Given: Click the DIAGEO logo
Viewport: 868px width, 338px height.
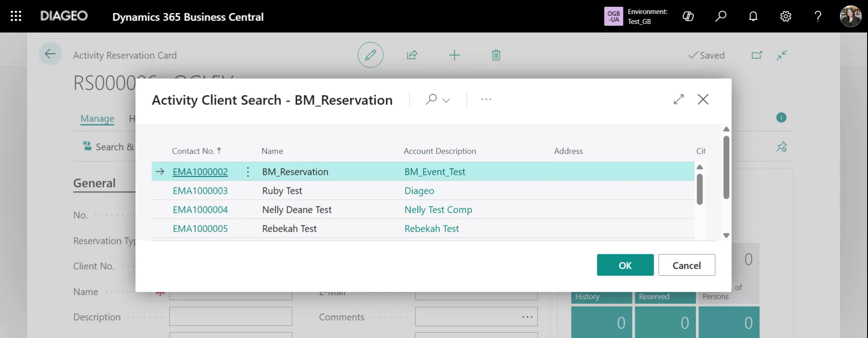Looking at the screenshot, I should tap(64, 16).
